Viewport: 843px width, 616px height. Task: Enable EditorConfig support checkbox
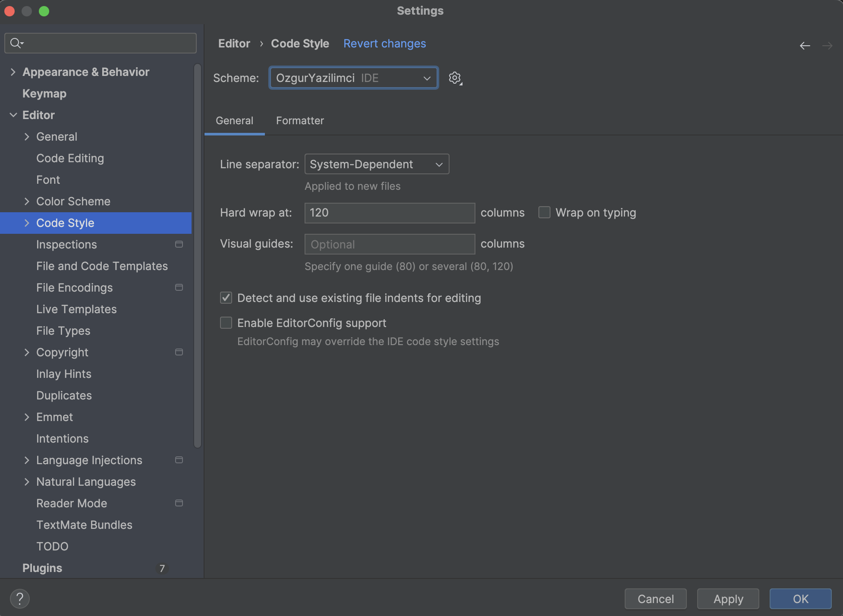coord(226,323)
